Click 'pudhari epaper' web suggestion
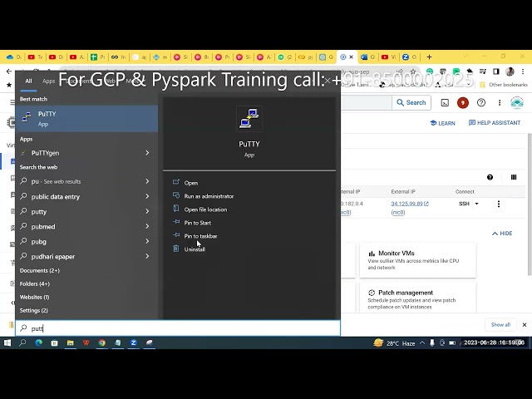The image size is (532, 399). click(53, 257)
